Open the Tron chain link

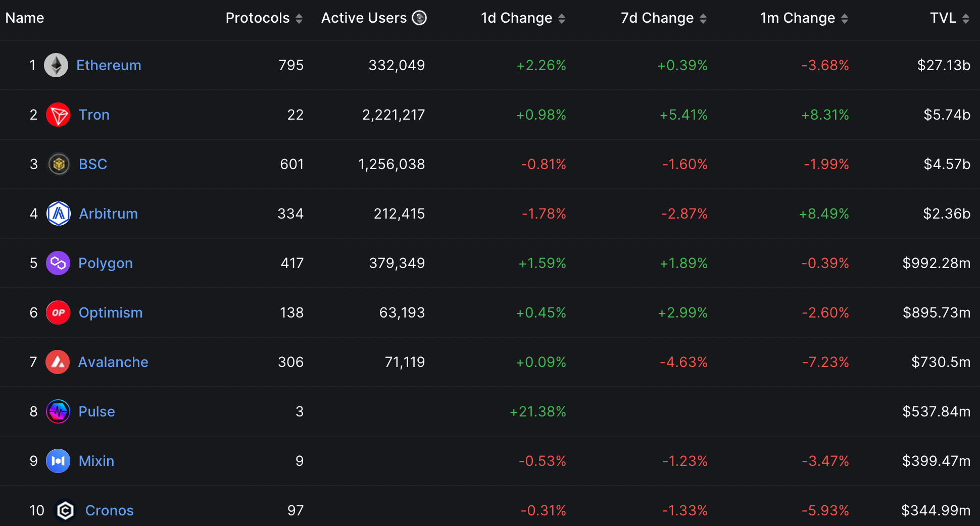[x=94, y=115]
